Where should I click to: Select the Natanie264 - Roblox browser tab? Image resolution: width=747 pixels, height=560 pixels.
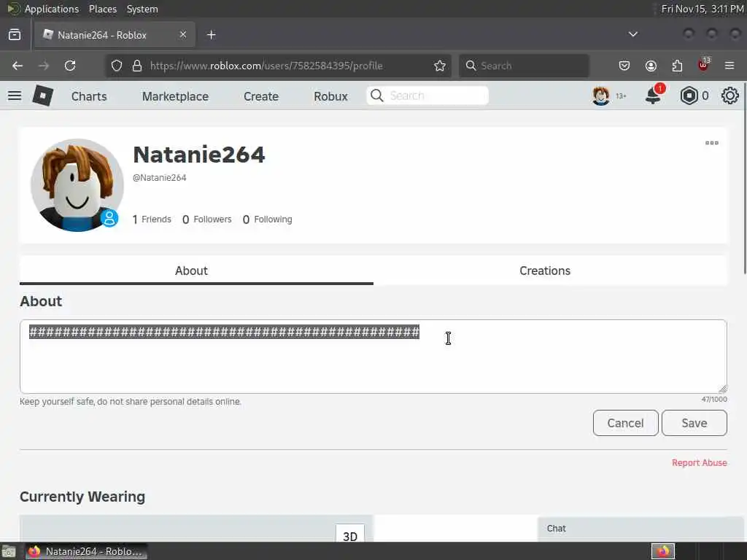pos(115,35)
